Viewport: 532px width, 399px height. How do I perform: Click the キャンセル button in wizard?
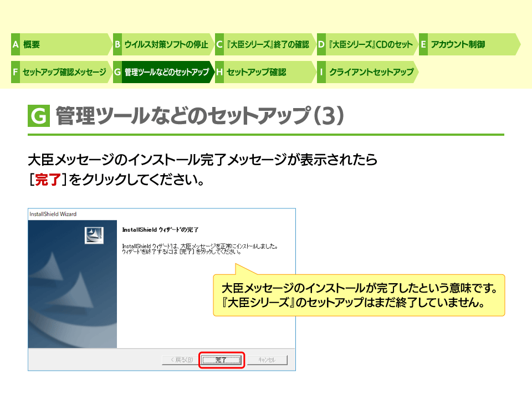point(267,360)
